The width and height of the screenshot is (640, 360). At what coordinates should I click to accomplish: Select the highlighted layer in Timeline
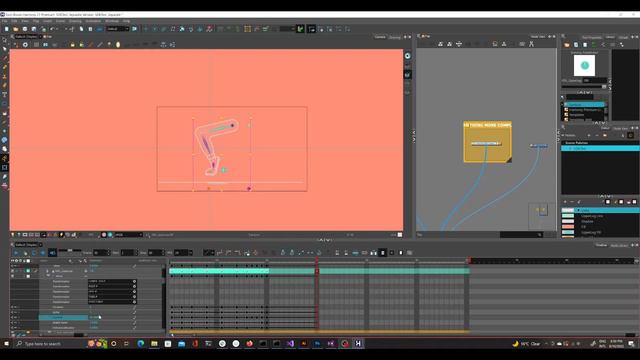(x=63, y=317)
